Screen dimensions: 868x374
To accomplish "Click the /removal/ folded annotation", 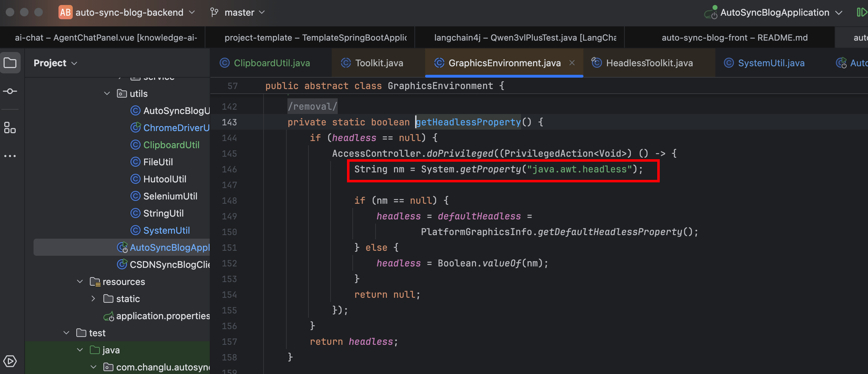I will coord(312,107).
